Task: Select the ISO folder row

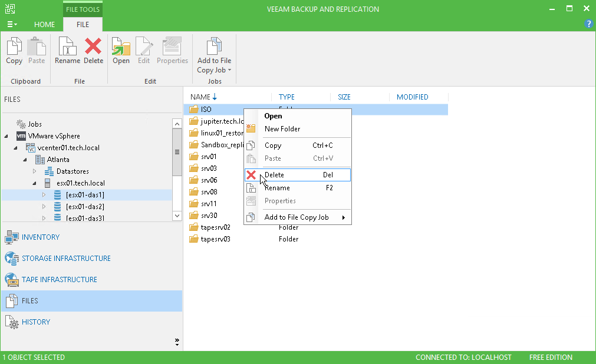Action: pyautogui.click(x=316, y=110)
